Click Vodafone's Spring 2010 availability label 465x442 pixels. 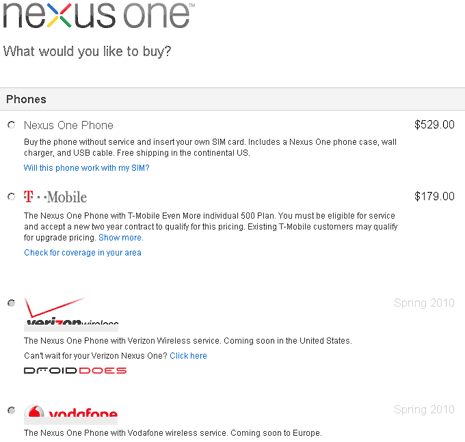tap(424, 410)
